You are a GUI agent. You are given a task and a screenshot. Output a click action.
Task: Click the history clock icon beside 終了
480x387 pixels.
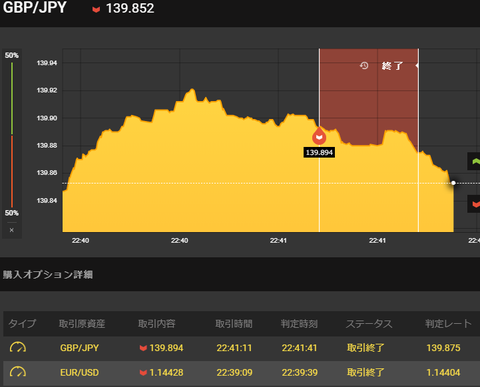point(364,66)
